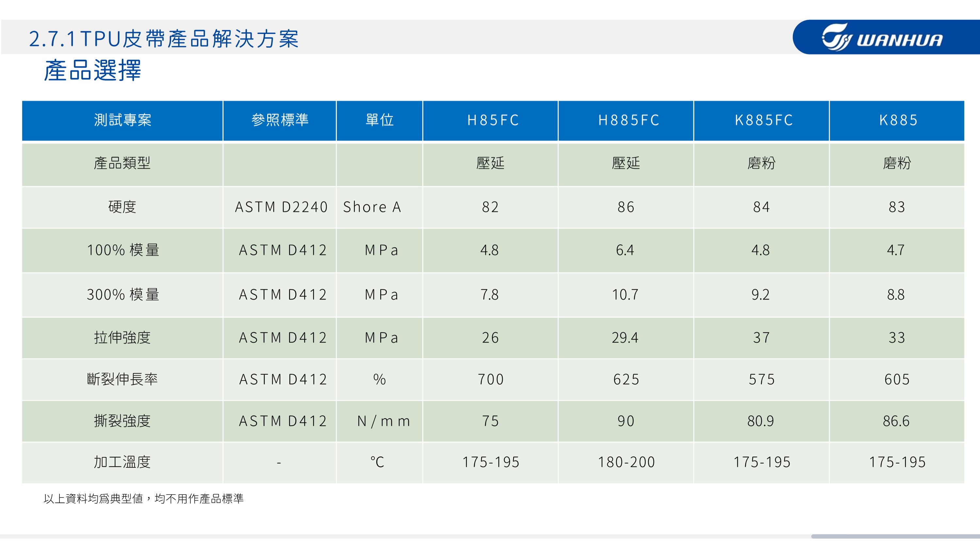Click '壓延' under the H885FC column

[626, 163]
